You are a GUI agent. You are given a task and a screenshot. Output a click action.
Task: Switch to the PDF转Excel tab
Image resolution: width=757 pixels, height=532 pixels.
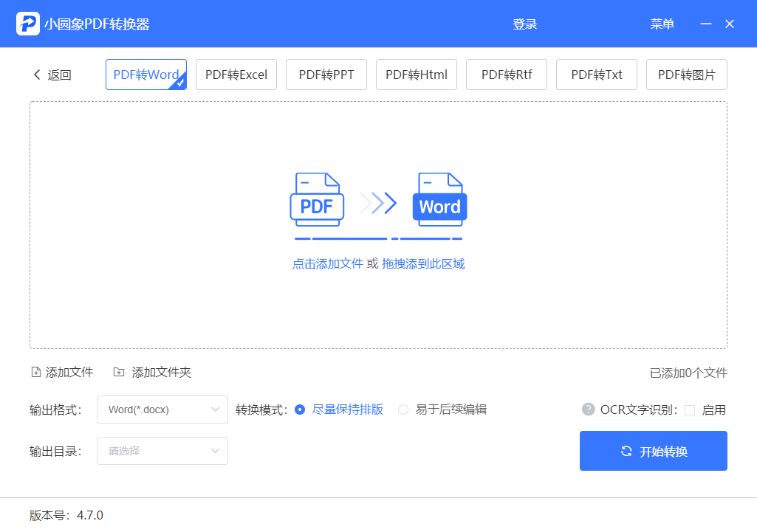click(x=236, y=75)
